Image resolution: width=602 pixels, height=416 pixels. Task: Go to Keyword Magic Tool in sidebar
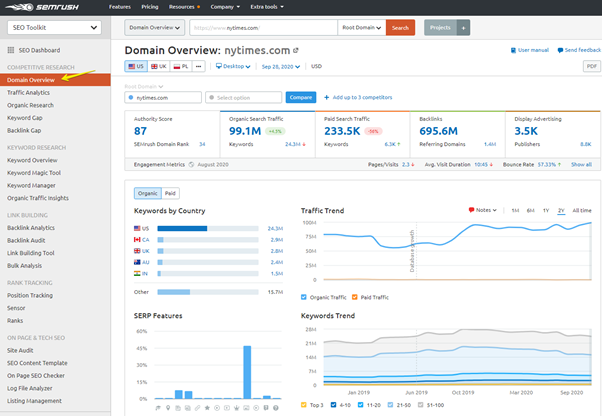(34, 173)
